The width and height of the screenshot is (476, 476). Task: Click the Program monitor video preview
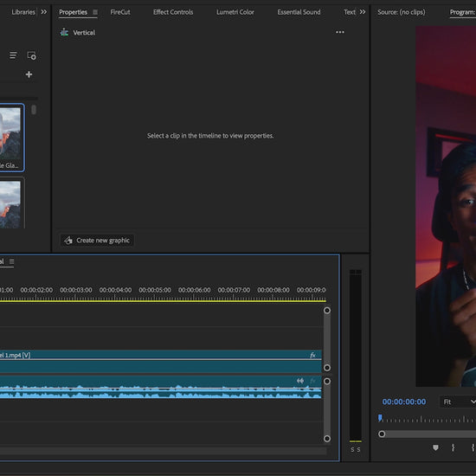click(x=446, y=207)
